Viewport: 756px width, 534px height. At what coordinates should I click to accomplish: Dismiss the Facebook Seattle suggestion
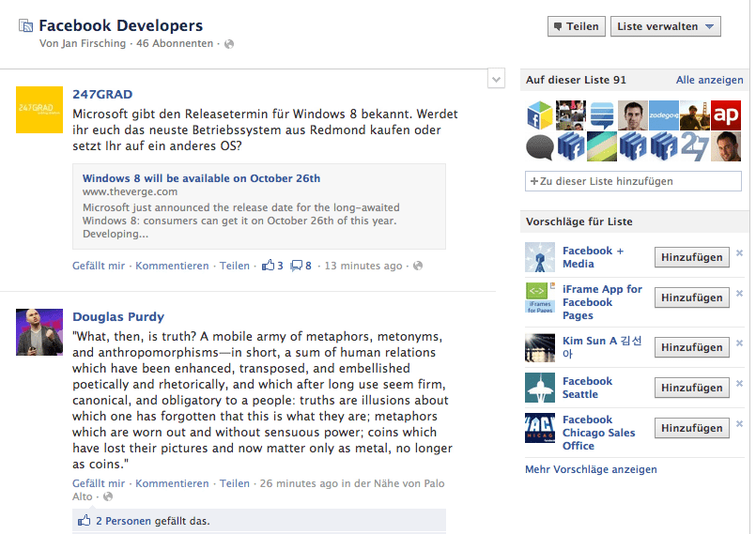pyautogui.click(x=740, y=383)
